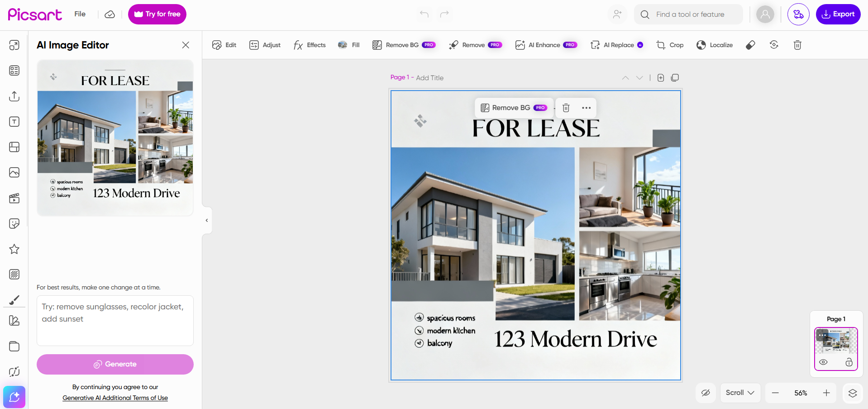This screenshot has height=409, width=868.
Task: Click the Try for free button
Action: point(157,14)
